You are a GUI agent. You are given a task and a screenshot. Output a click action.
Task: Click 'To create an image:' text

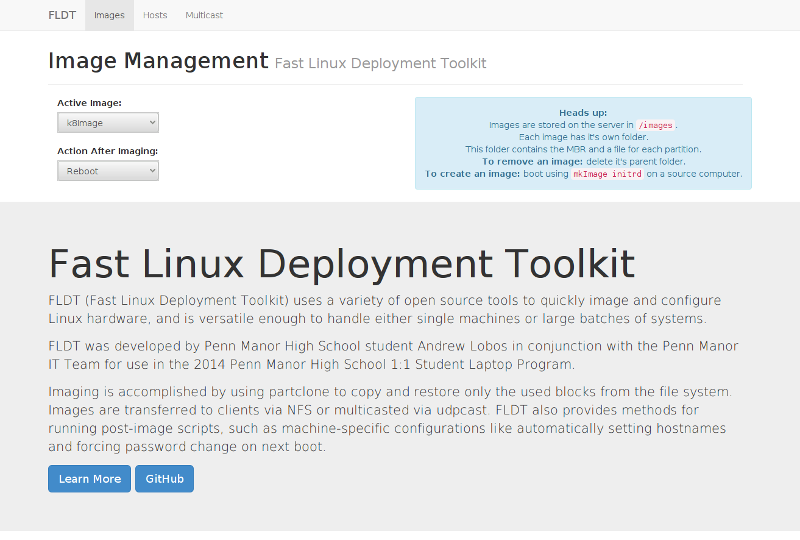point(472,174)
